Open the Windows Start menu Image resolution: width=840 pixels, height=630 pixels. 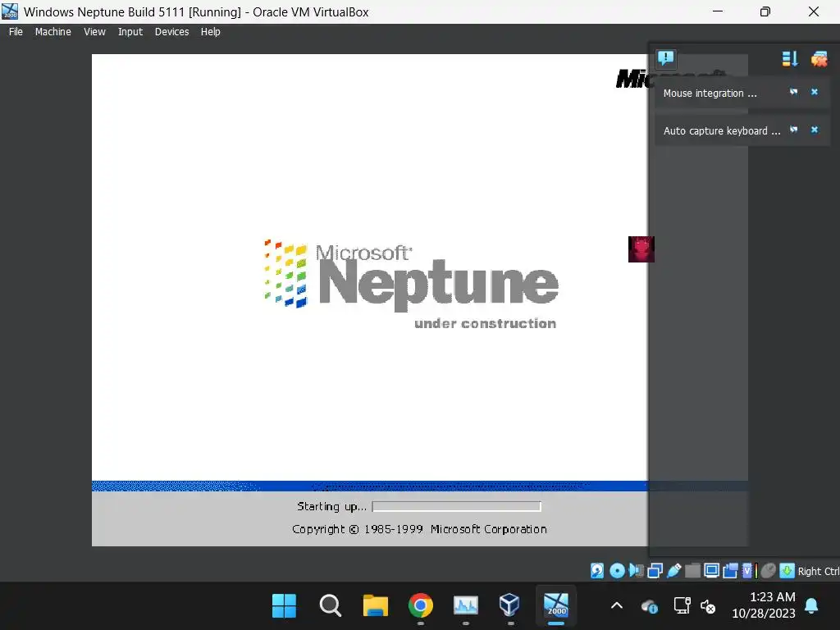[284, 606]
